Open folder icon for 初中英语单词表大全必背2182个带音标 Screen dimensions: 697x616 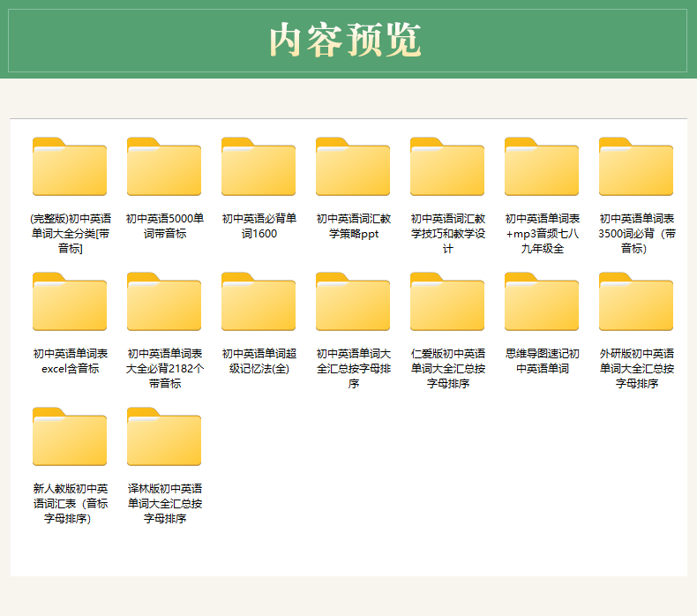pyautogui.click(x=164, y=302)
